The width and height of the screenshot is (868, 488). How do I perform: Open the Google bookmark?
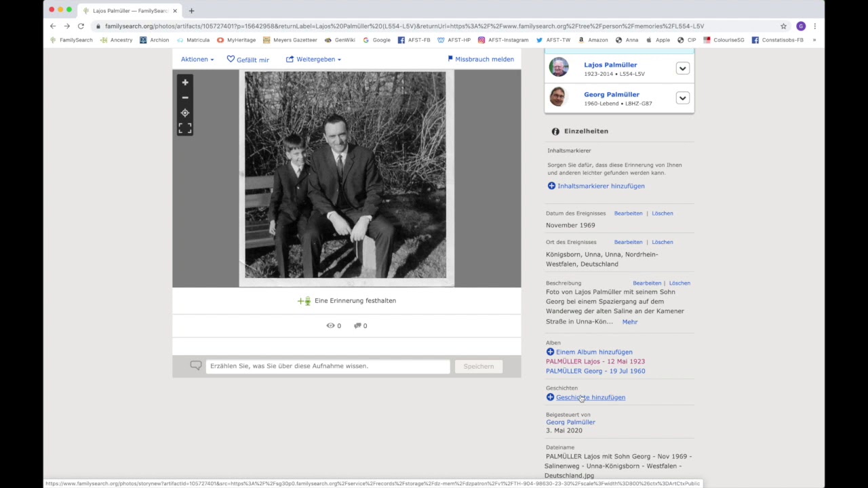coord(376,40)
